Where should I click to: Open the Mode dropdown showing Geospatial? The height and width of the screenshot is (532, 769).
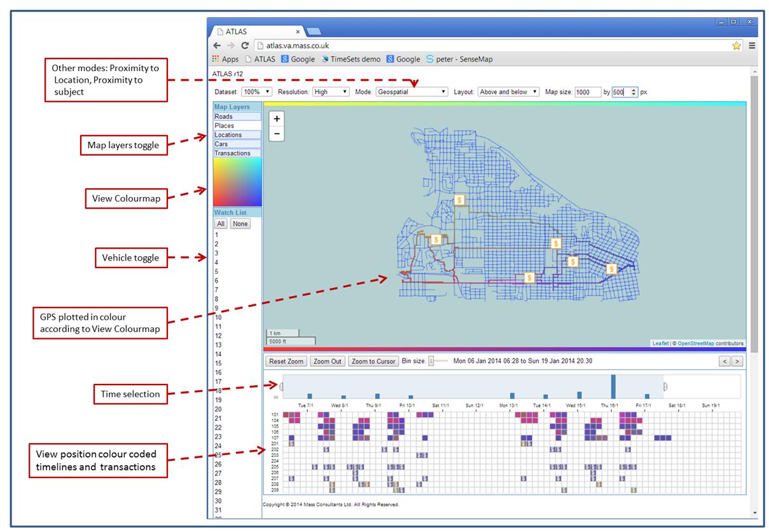pyautogui.click(x=412, y=92)
